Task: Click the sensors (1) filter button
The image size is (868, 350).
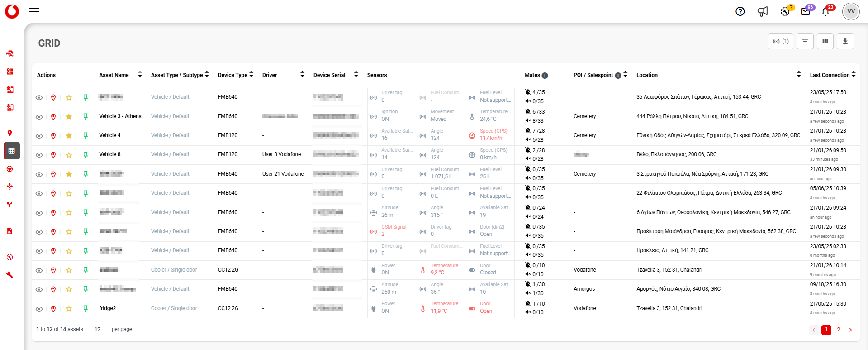Action: (780, 41)
